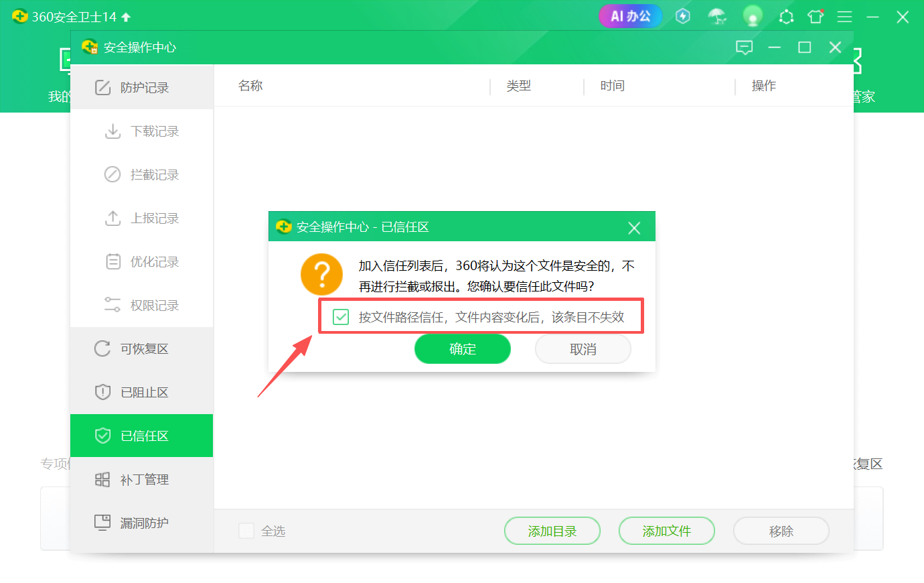
Task: Click the green ball icon in main title bar
Action: pos(753,16)
